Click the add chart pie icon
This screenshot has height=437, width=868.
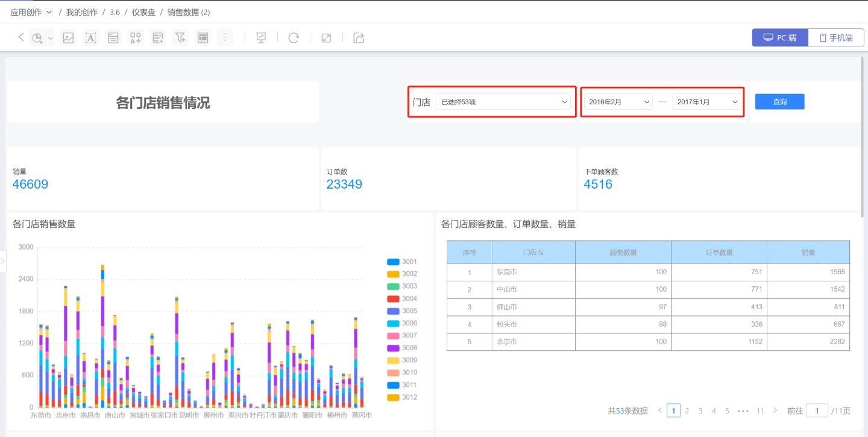tap(37, 38)
